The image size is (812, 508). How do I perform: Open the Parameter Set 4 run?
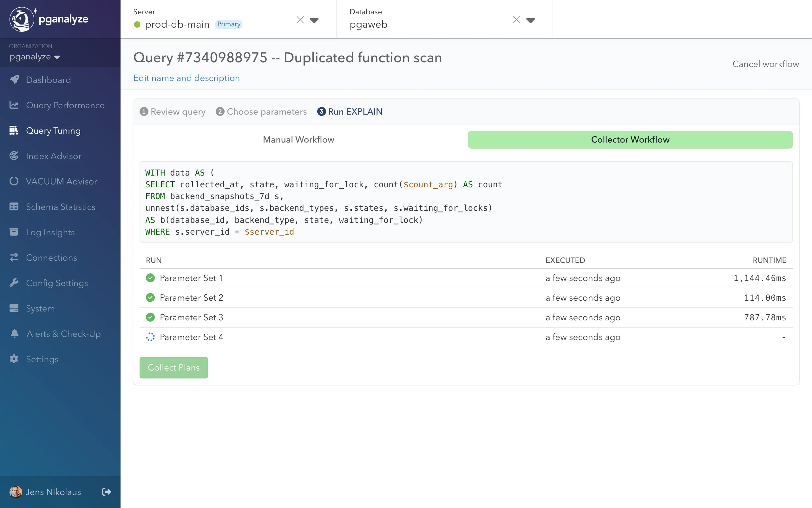(x=466, y=337)
